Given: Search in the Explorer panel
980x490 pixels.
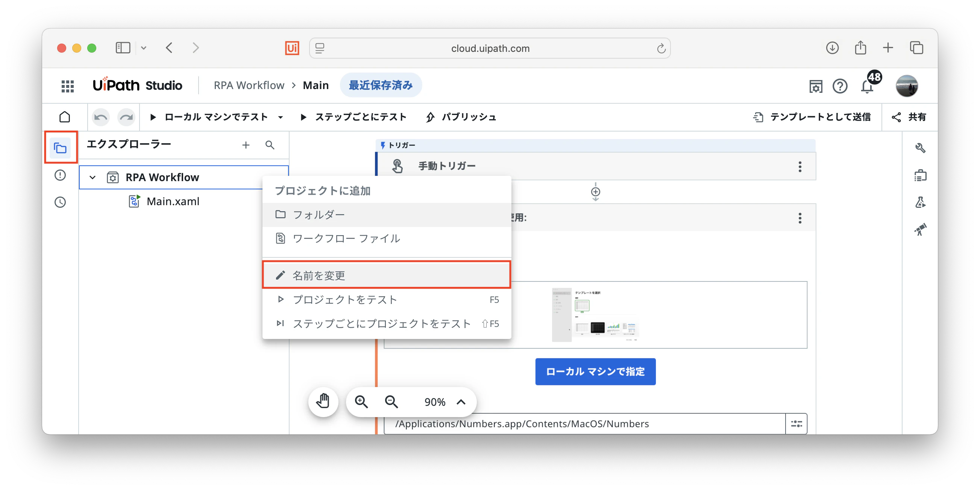Looking at the screenshot, I should tap(270, 145).
